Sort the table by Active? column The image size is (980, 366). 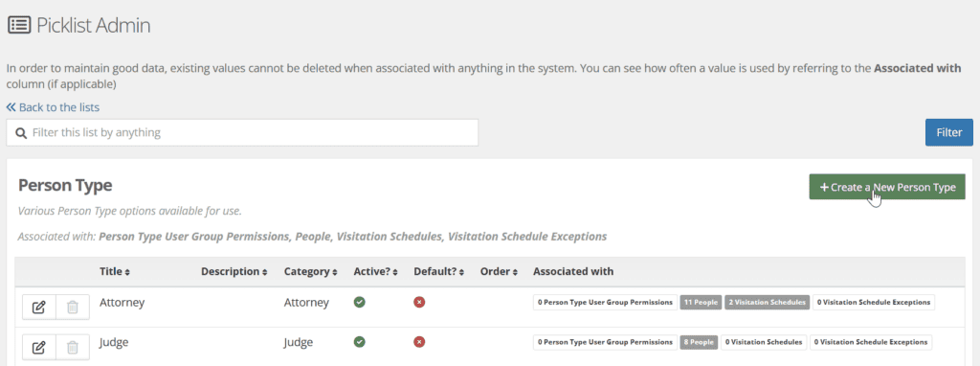(375, 271)
